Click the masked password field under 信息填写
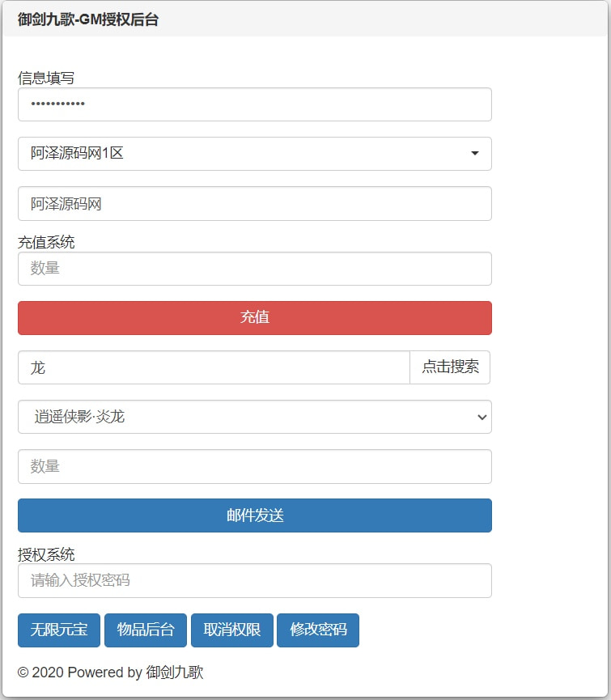Viewport: 611px width, 700px height. coord(254,104)
